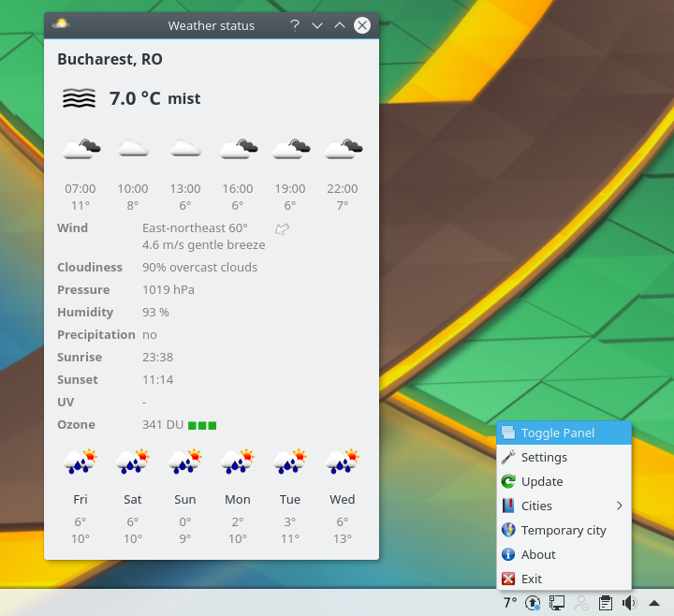Choose Toggle Panel from the context menu
This screenshot has width=674, height=616.
564,433
